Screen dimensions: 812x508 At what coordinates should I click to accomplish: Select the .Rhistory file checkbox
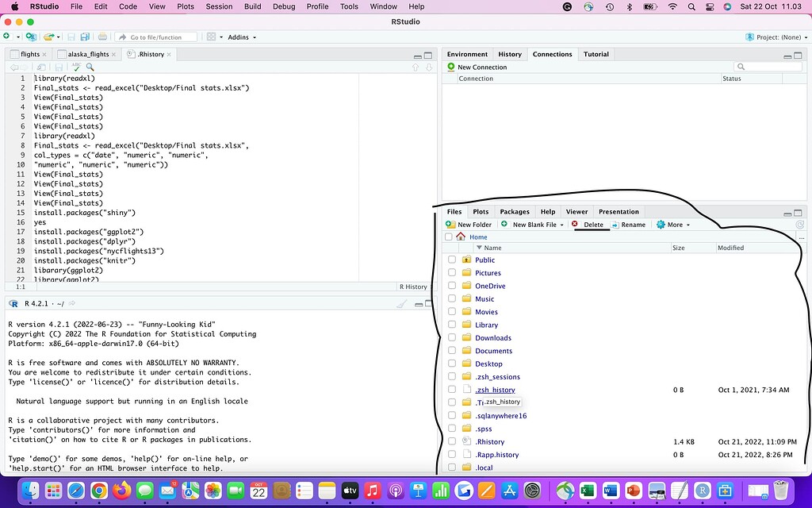click(452, 441)
